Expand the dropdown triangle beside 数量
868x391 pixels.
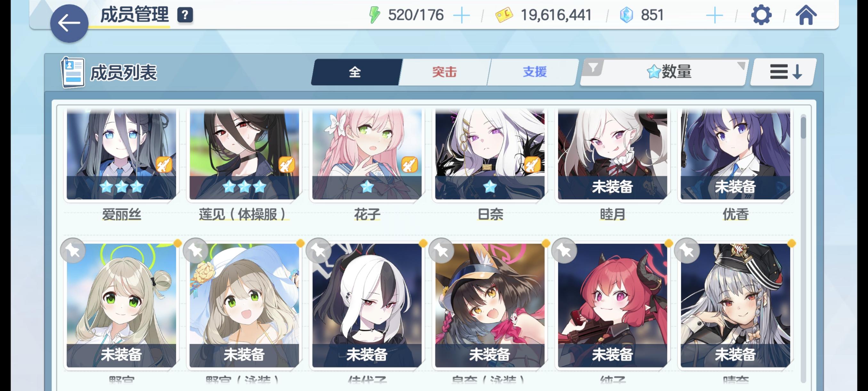tap(741, 65)
